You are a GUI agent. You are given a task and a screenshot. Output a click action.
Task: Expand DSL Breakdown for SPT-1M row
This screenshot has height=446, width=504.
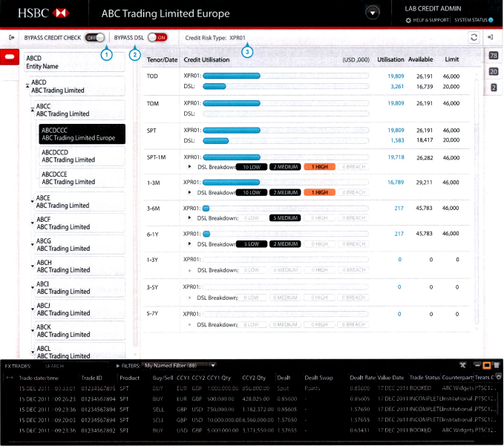[190, 167]
